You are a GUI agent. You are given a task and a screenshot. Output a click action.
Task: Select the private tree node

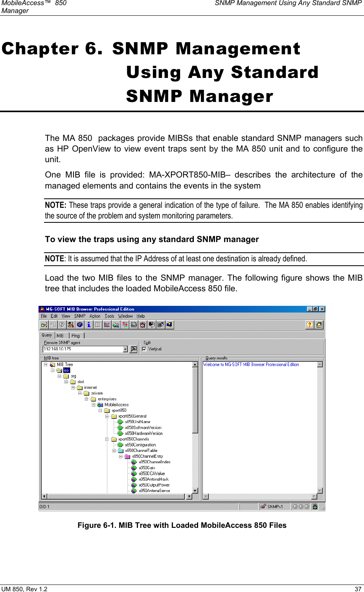pos(97,393)
